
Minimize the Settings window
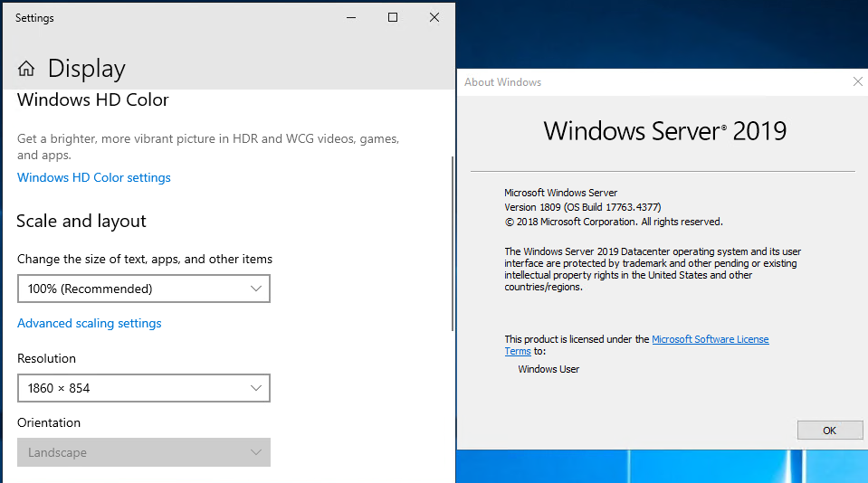pos(350,17)
